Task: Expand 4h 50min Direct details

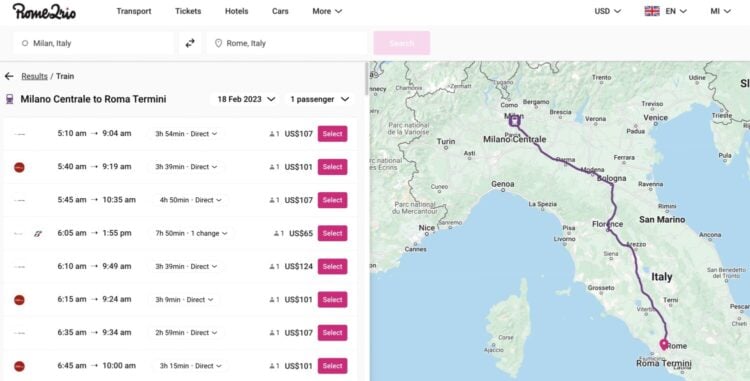Action: (190, 200)
